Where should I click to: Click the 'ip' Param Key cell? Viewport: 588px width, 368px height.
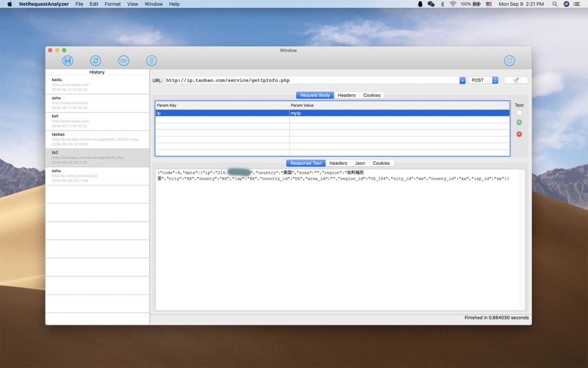(x=223, y=113)
